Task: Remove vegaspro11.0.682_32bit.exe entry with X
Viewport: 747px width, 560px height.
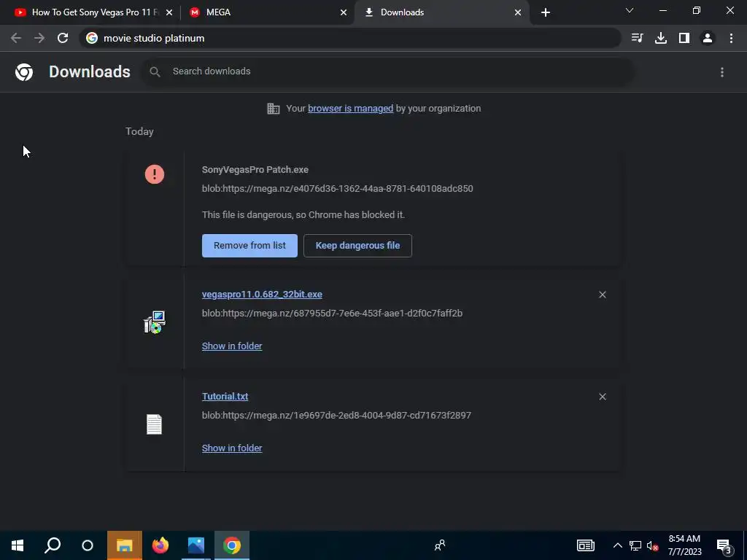Action: [x=602, y=295]
